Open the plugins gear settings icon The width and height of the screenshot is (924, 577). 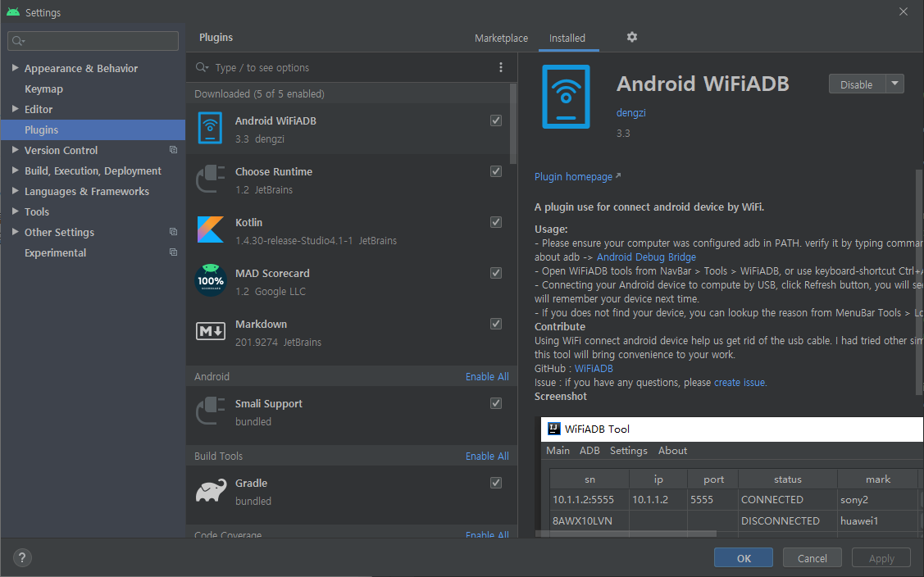tap(631, 37)
